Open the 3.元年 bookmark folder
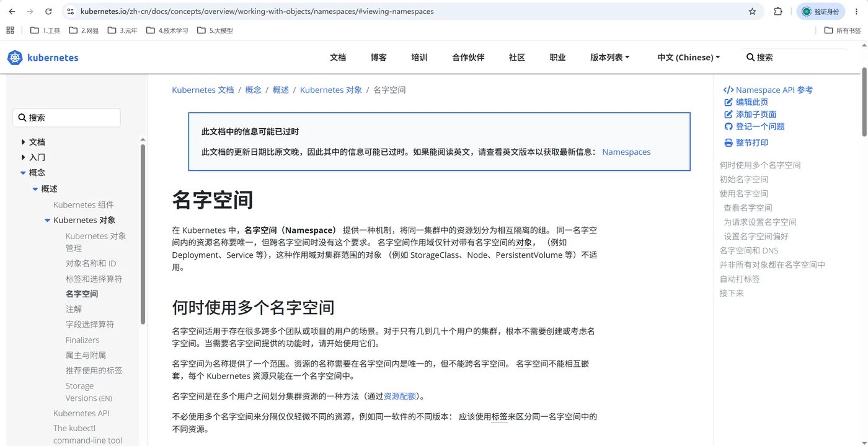Screen dimensions: 868x446 pyautogui.click(x=122, y=30)
